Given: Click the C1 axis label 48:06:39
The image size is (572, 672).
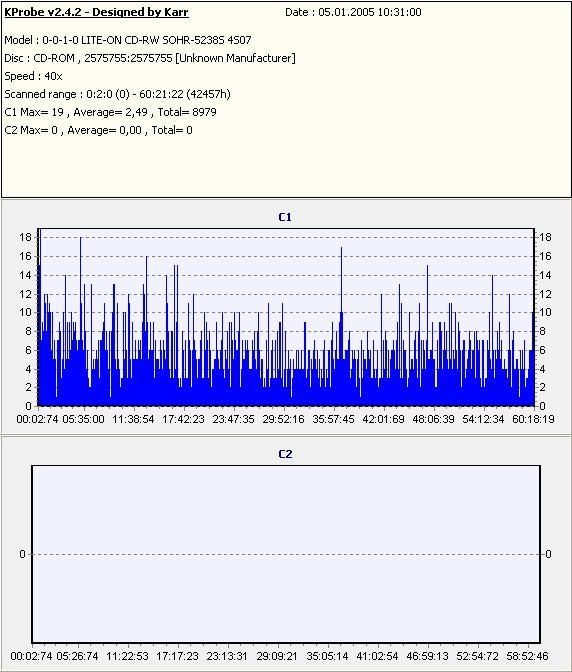Looking at the screenshot, I should click(x=434, y=419).
